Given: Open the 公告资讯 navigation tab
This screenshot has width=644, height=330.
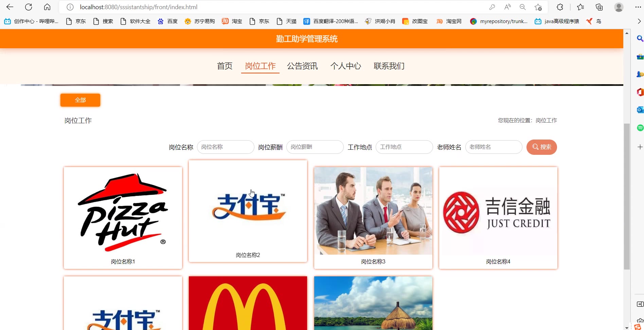Looking at the screenshot, I should click(302, 66).
